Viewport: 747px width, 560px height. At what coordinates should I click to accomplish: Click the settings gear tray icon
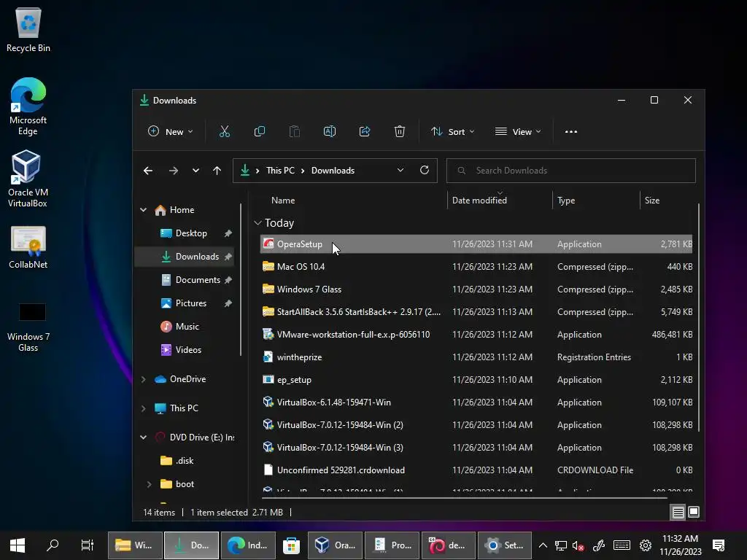(646, 545)
